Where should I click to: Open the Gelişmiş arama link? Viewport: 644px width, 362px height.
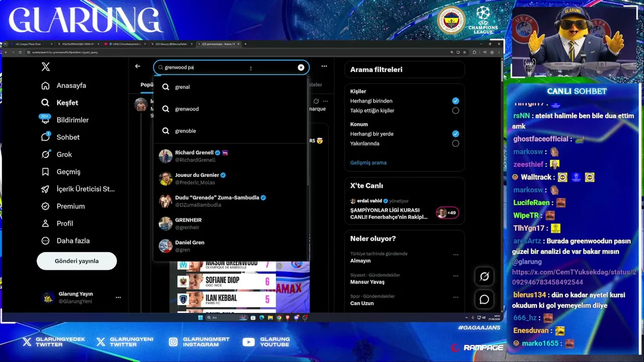point(368,163)
